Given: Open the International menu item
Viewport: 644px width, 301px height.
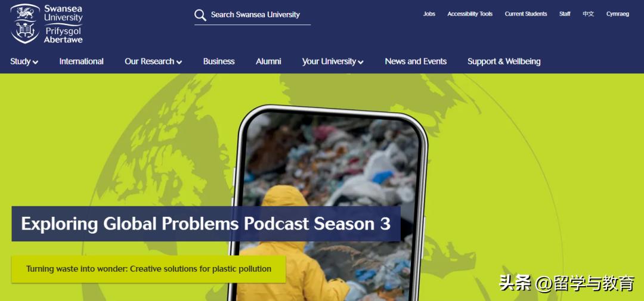Looking at the screenshot, I should (81, 61).
